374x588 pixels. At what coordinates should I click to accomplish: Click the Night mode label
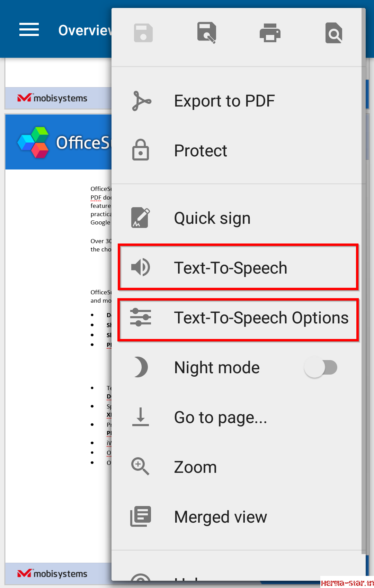217,367
